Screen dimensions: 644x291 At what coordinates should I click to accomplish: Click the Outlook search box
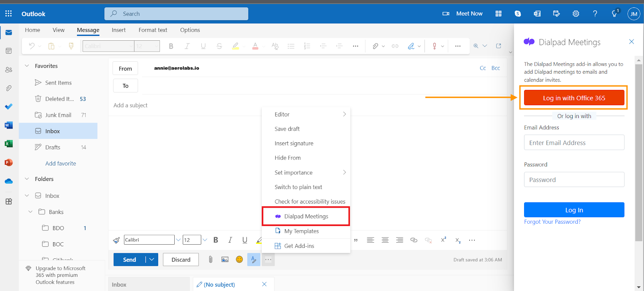click(x=176, y=14)
